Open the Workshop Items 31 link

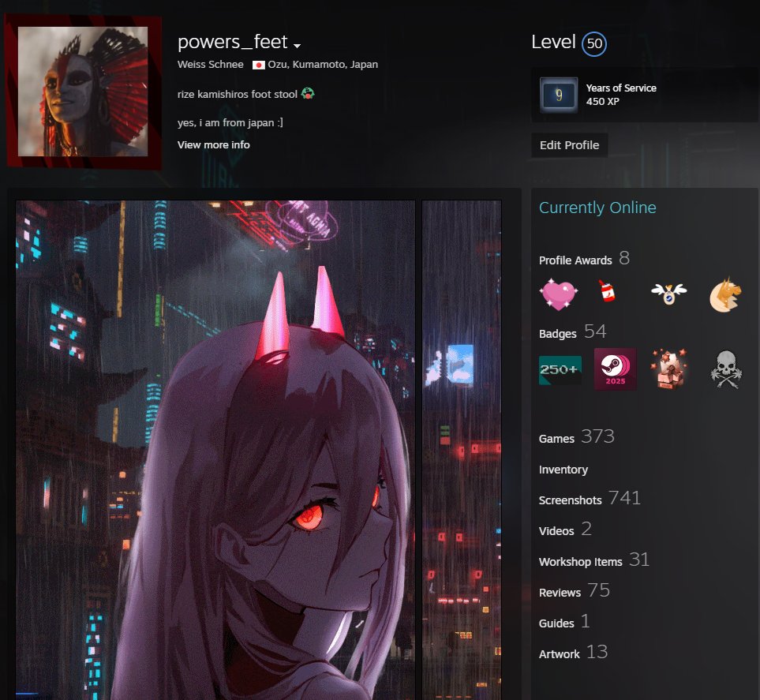pyautogui.click(x=593, y=560)
